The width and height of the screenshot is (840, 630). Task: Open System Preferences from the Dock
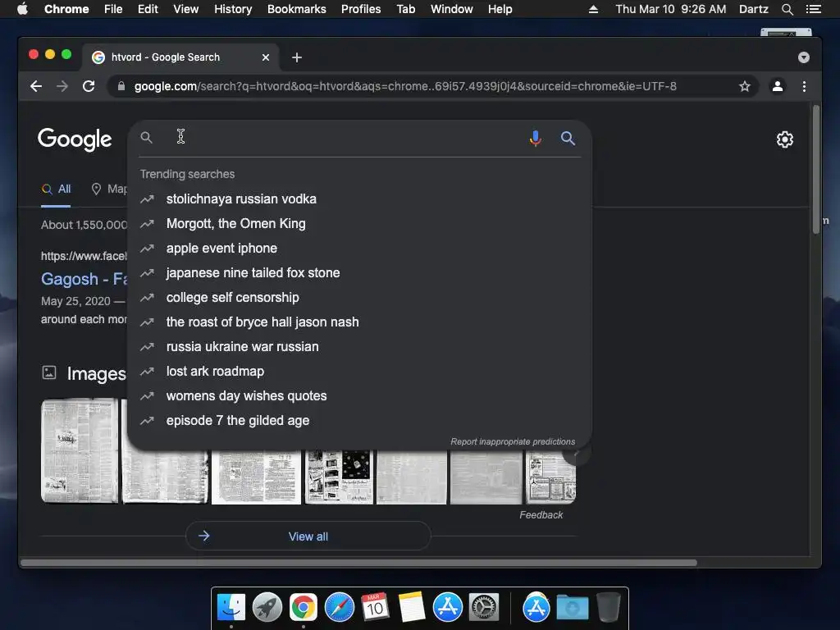pyautogui.click(x=484, y=607)
